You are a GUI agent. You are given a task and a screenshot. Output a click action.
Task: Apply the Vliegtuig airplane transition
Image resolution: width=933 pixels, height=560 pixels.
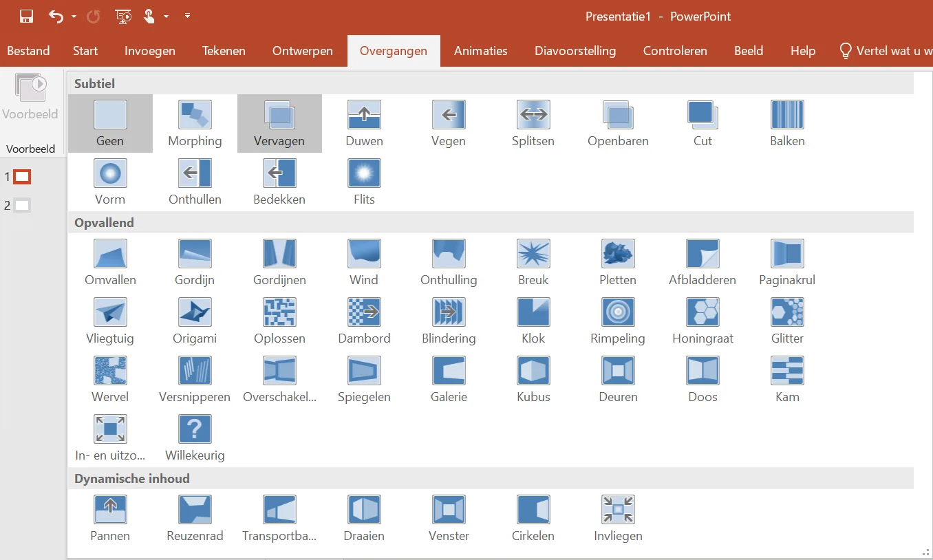coord(110,321)
